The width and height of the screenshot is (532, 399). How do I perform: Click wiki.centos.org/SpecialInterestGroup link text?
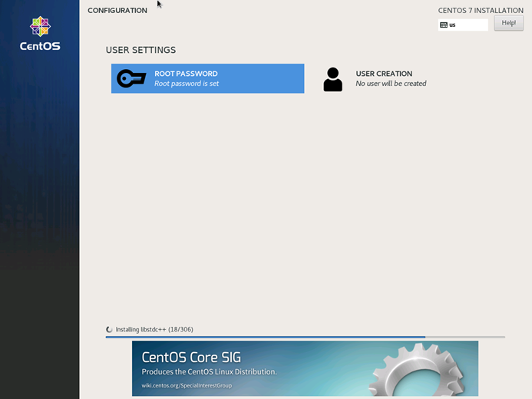click(x=187, y=385)
